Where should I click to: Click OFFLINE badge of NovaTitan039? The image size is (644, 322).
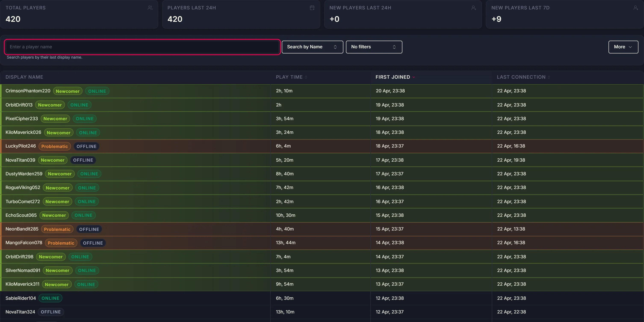[83, 160]
